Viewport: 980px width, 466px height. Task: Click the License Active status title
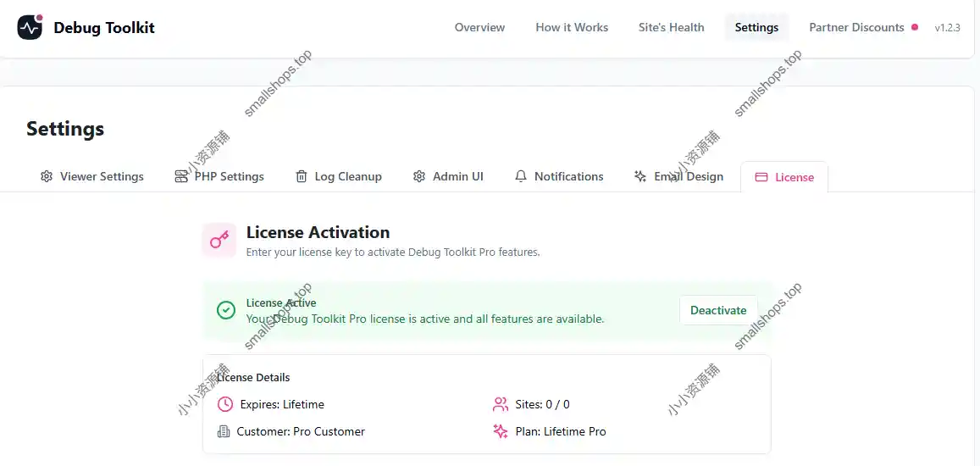click(281, 302)
